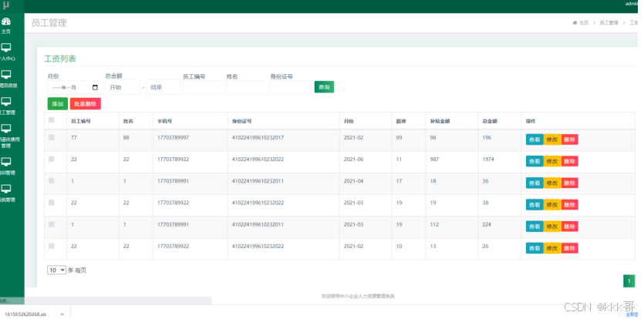Viewport: 644px width, 319px height.
Task: Edit the row with 总金额 38
Action: [x=552, y=205]
